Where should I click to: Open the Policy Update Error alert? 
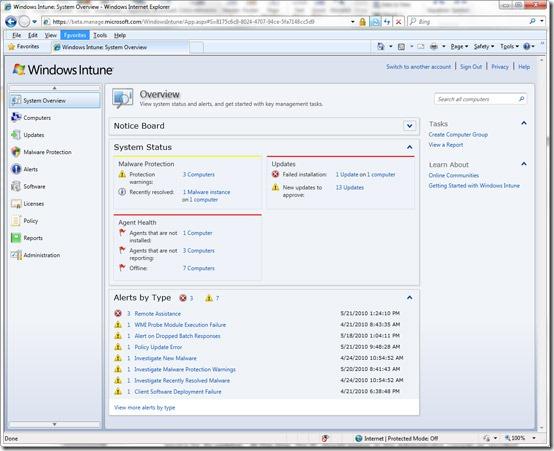coord(158,347)
